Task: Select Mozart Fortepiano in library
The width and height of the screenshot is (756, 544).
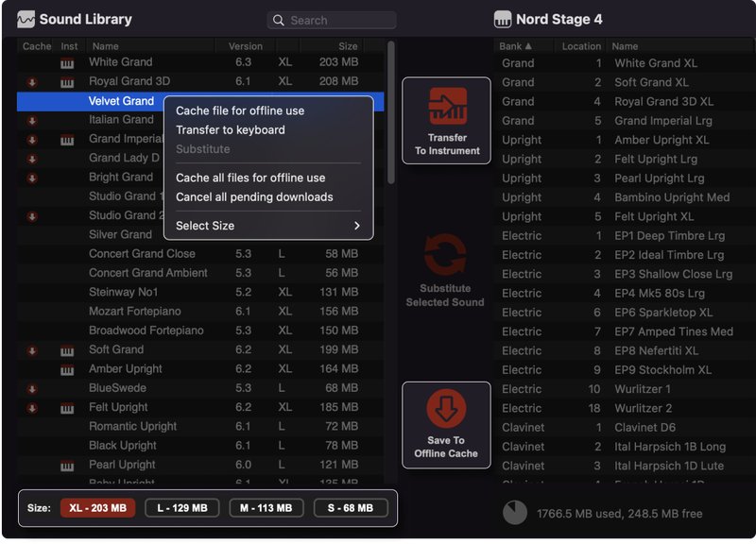Action: point(200,312)
